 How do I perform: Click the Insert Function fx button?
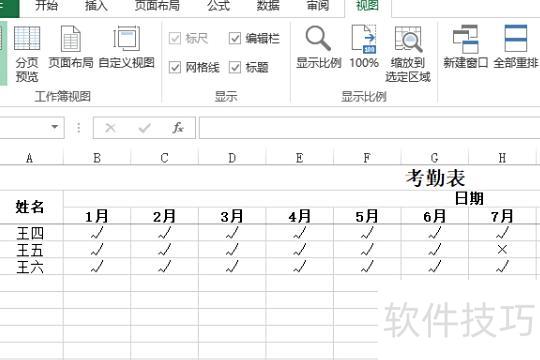tap(178, 128)
